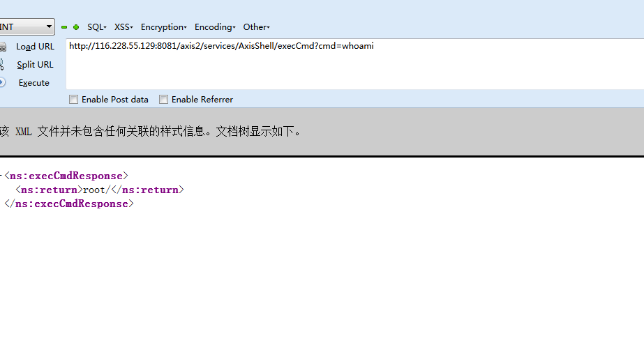
Task: Open the SQL dropdown menu
Action: click(x=97, y=27)
